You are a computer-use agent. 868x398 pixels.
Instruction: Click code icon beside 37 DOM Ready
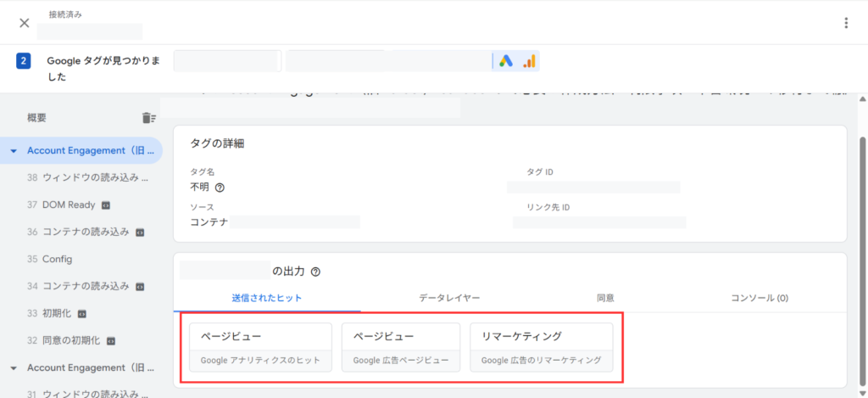click(x=106, y=205)
